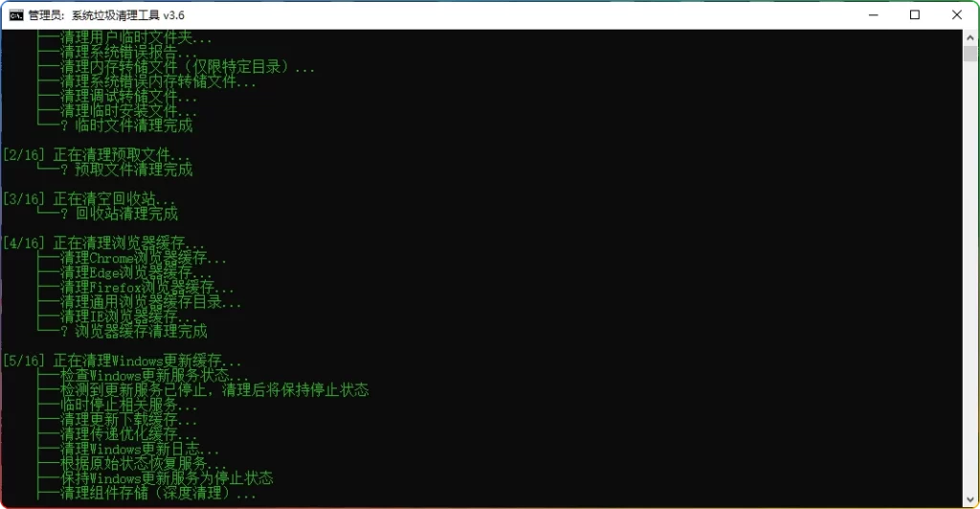
Task: Click the line [2/16] 正在清理预取文件
Action: tap(97, 154)
